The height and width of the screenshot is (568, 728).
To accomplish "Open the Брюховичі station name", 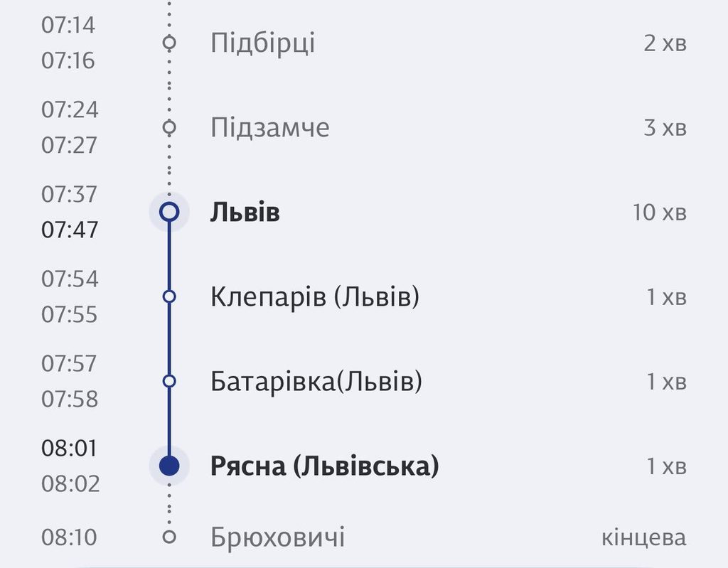I will click(x=278, y=538).
